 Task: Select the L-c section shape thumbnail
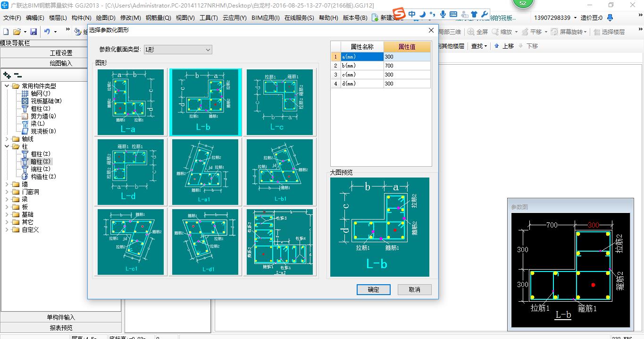click(x=280, y=102)
